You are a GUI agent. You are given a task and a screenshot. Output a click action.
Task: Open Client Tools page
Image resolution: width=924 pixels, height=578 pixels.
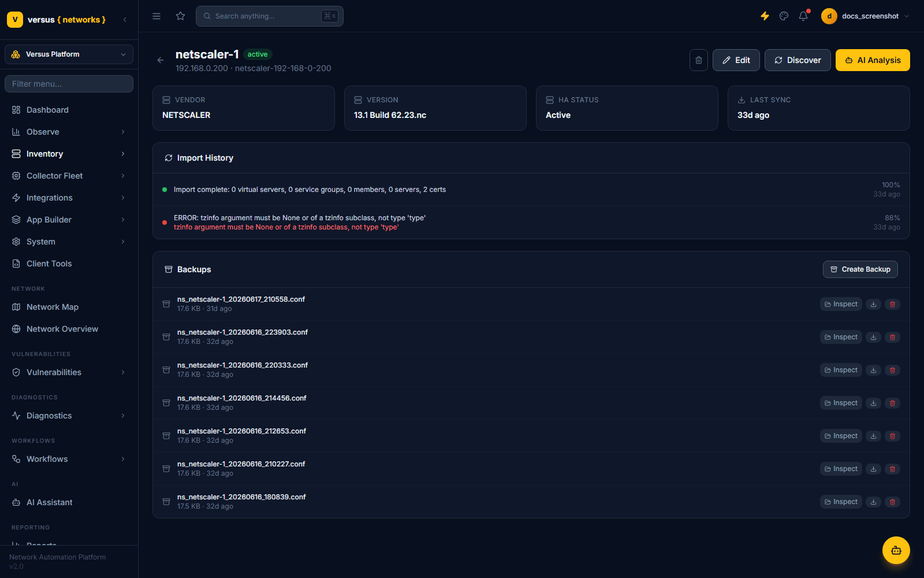click(69, 264)
